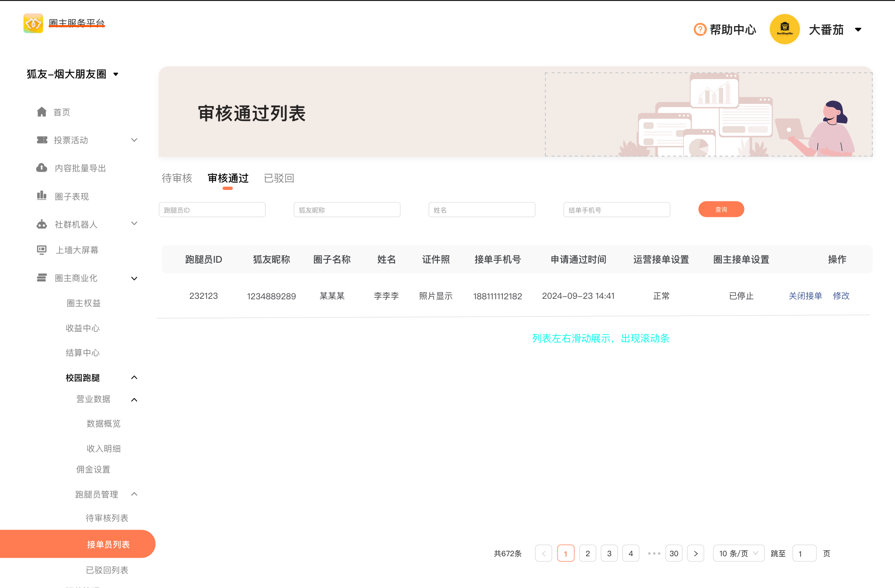The width and height of the screenshot is (895, 588).
Task: Click 关闭接单 link in the table row
Action: coord(805,296)
